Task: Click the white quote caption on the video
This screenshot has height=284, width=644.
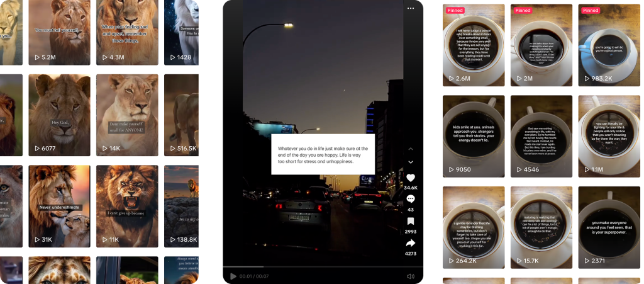Action: click(323, 154)
